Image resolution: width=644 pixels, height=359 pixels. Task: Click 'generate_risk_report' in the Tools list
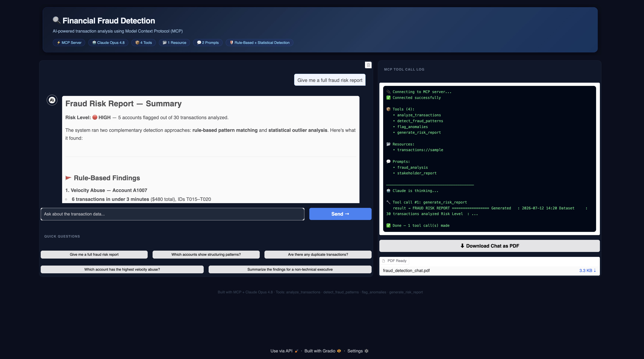(419, 133)
